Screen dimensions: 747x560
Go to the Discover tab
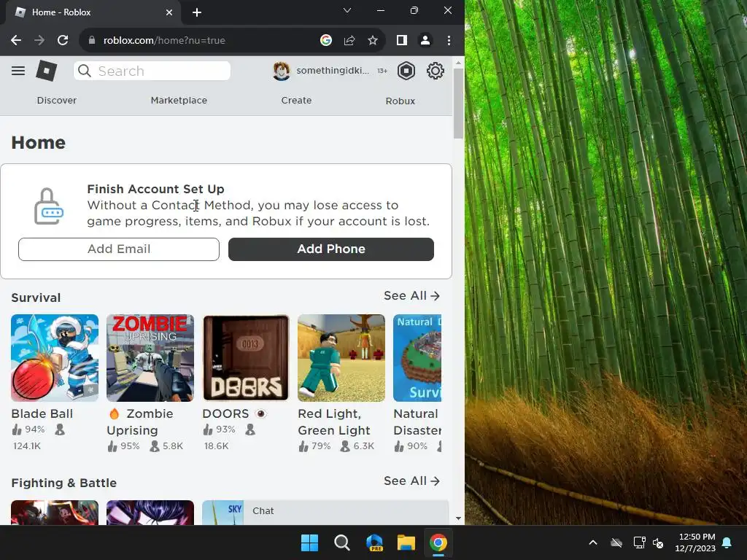click(57, 101)
